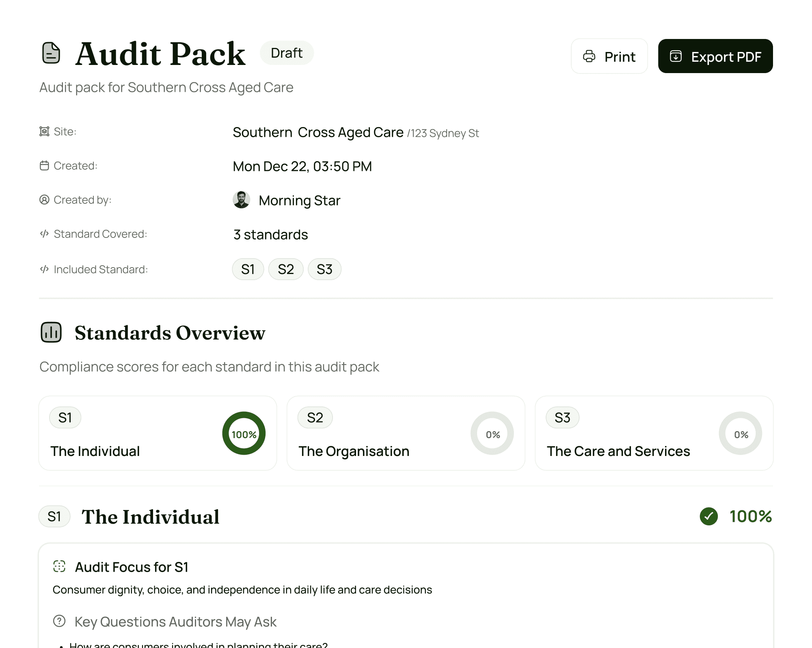Screen dimensions: 812x648
Task: Click the user icon beside Created by
Action: (45, 199)
